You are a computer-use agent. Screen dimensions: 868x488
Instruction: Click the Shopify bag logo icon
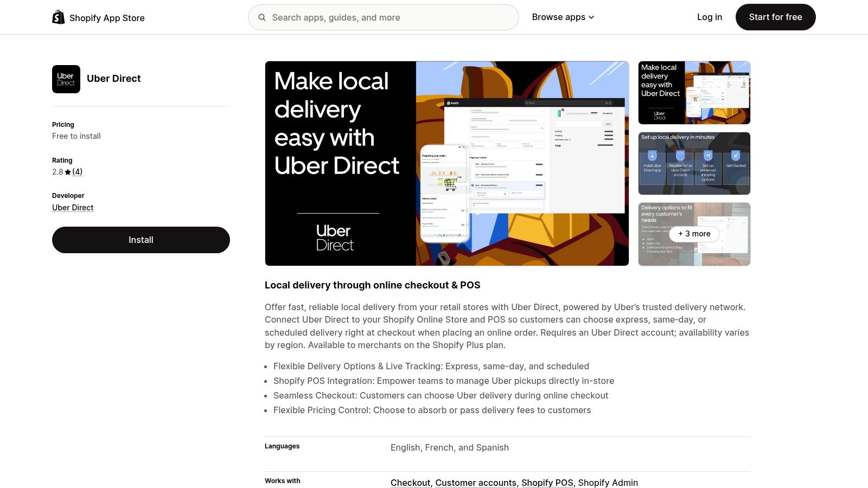(58, 17)
